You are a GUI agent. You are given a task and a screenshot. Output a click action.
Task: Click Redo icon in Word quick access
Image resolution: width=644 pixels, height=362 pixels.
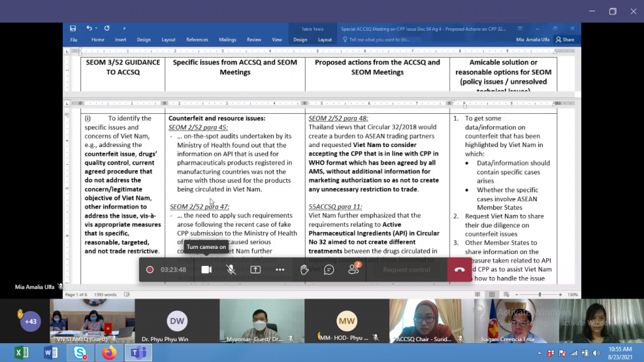pos(107,28)
